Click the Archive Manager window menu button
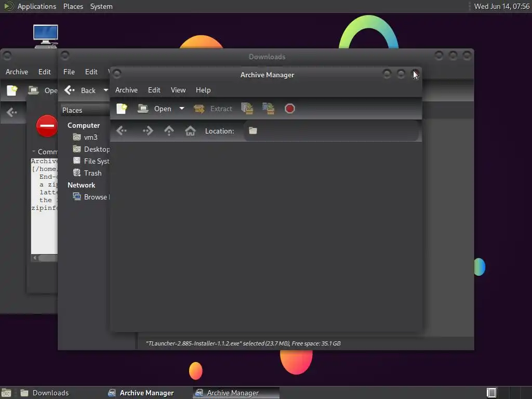Image resolution: width=532 pixels, height=399 pixels. tap(117, 73)
